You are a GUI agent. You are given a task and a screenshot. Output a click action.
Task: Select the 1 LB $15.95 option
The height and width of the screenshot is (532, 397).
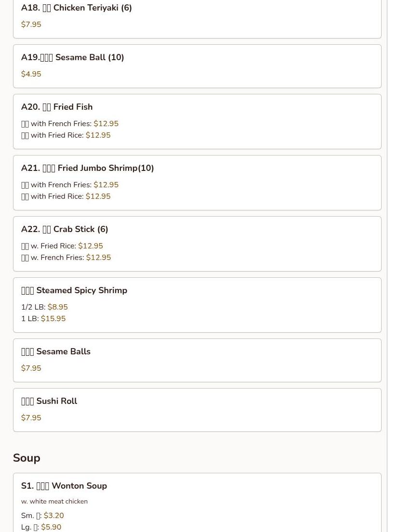click(x=43, y=318)
